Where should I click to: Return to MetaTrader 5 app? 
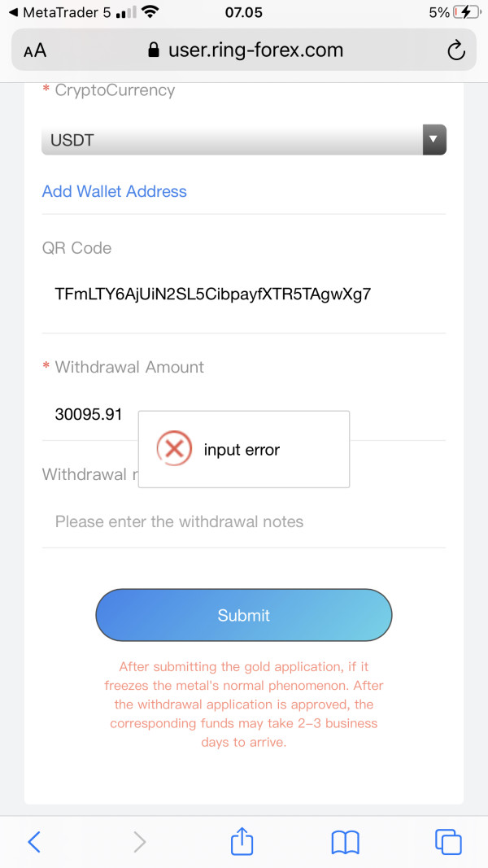point(61,12)
